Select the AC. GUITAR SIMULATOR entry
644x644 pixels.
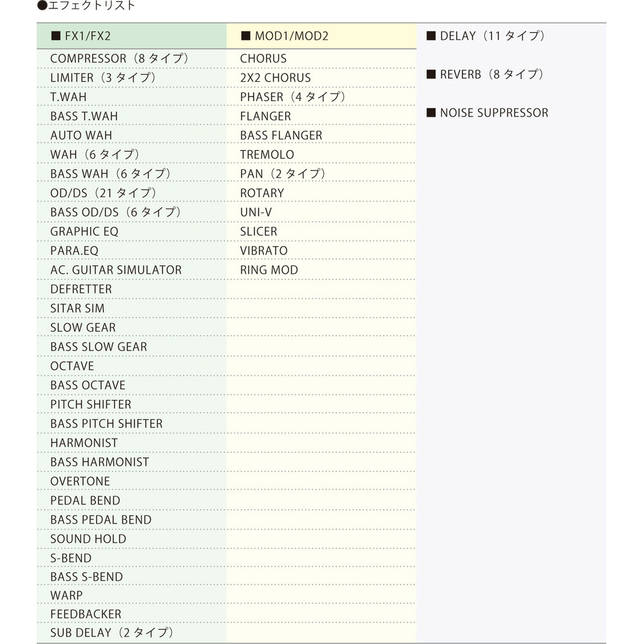(x=116, y=270)
